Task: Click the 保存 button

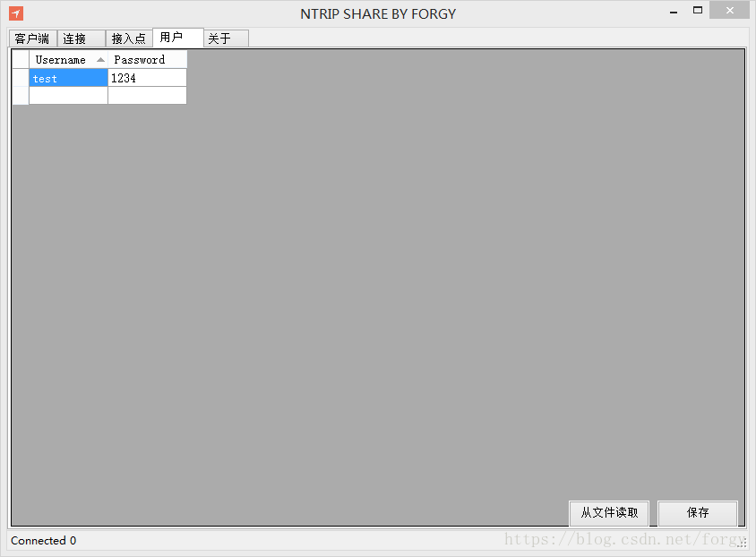Action: (698, 512)
